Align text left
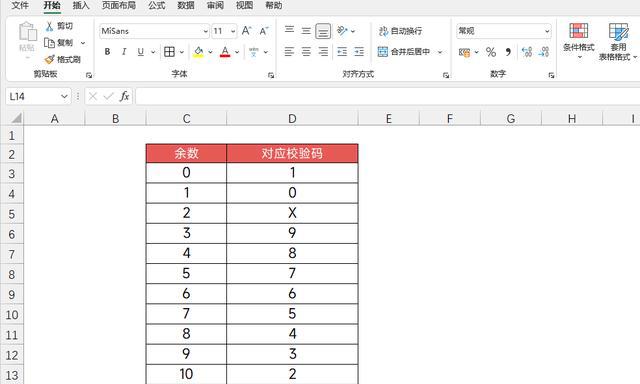This screenshot has height=384, width=640. [x=289, y=52]
